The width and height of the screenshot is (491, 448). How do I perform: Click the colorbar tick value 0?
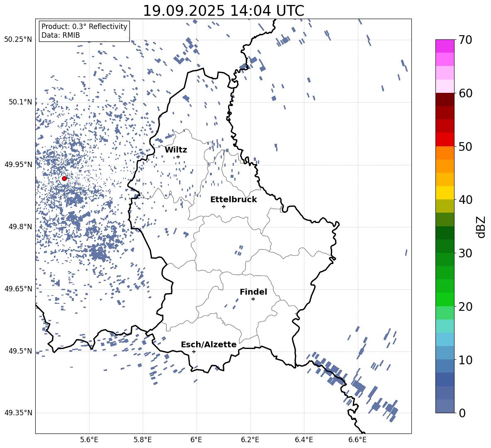[462, 413]
